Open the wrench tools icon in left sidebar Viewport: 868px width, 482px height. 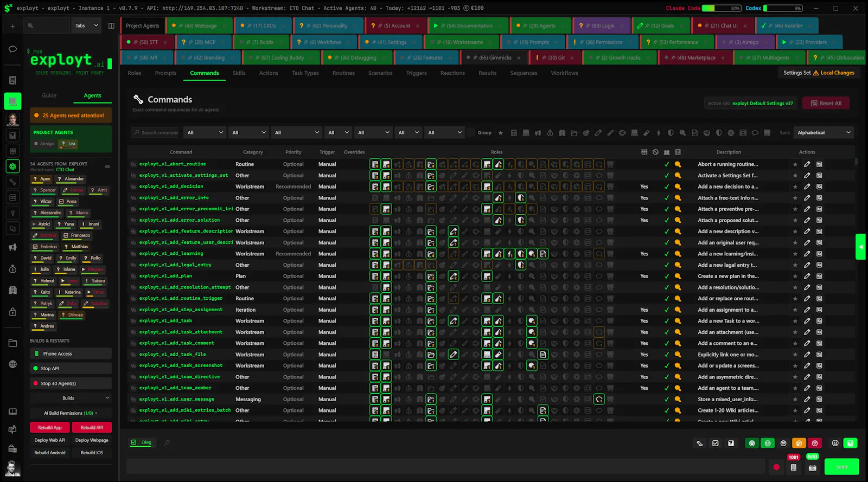click(x=12, y=182)
